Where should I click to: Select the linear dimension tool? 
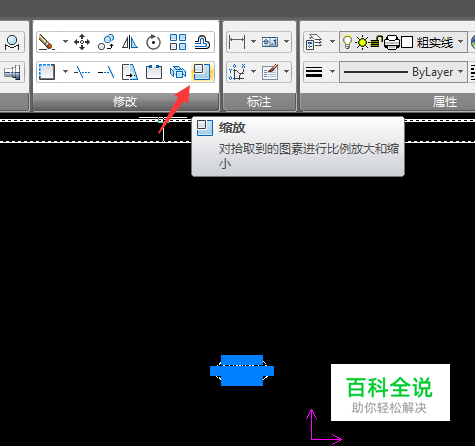click(237, 42)
